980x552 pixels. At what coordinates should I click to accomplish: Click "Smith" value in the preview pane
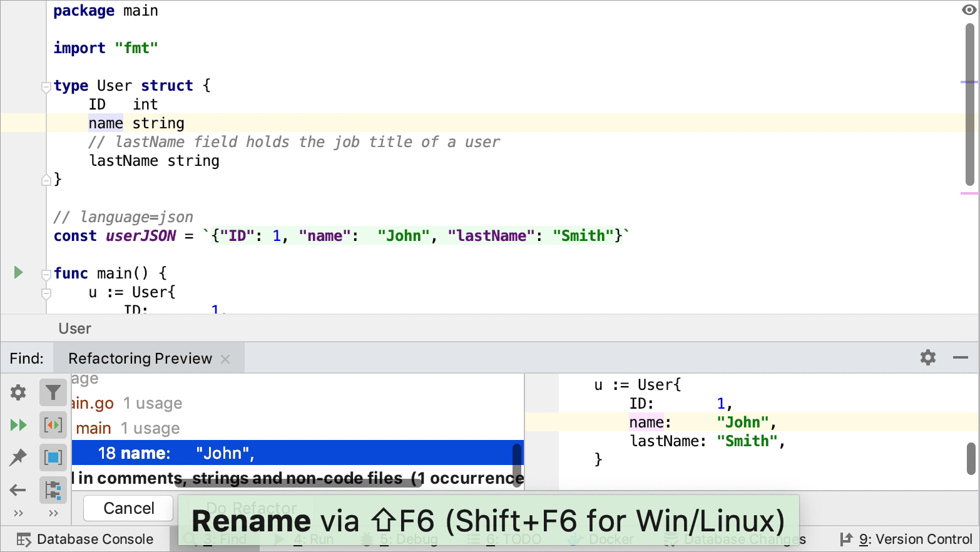[x=747, y=441]
